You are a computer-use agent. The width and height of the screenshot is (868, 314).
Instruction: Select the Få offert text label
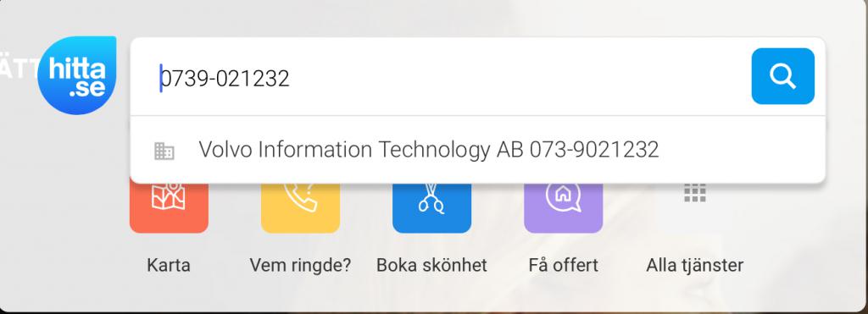[563, 266]
